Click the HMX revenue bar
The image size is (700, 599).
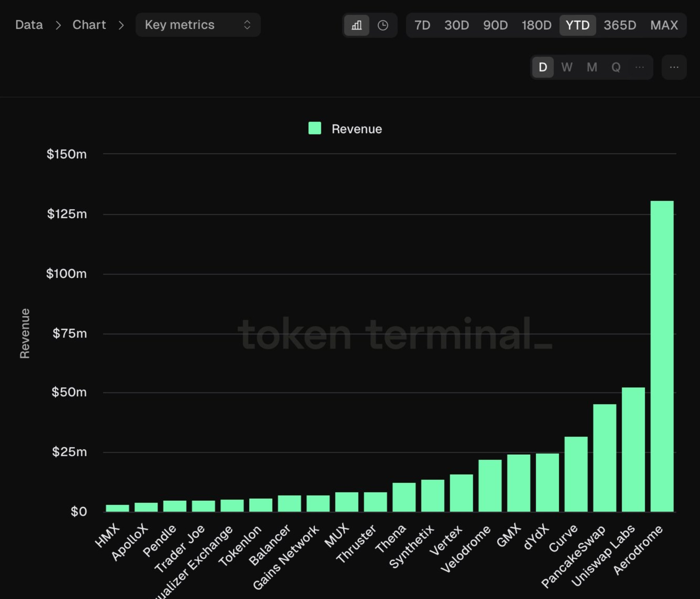(x=118, y=508)
